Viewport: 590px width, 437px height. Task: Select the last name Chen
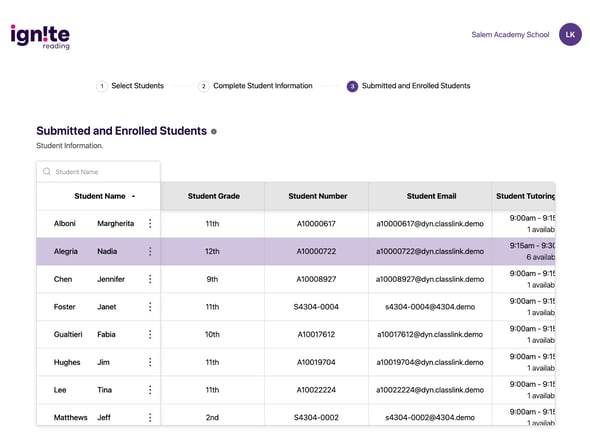click(63, 279)
